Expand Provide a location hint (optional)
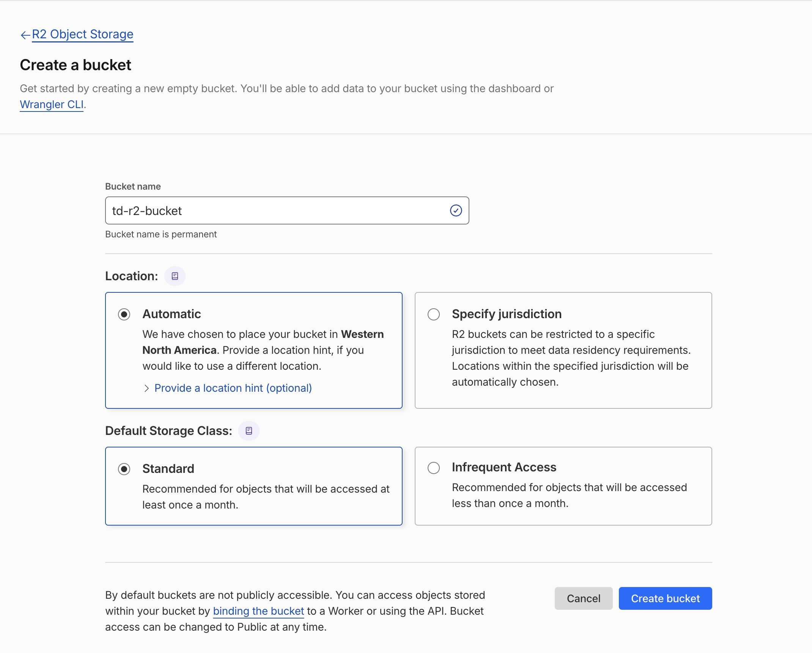812x653 pixels. (233, 388)
